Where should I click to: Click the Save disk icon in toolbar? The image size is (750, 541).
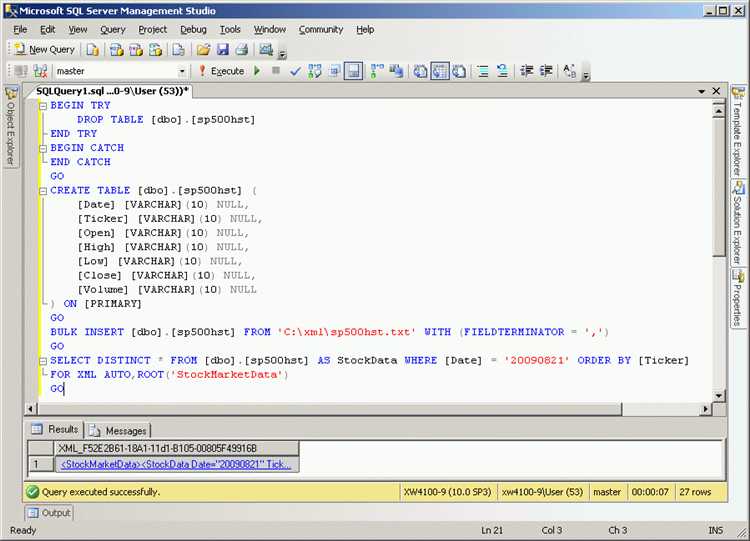point(222,49)
